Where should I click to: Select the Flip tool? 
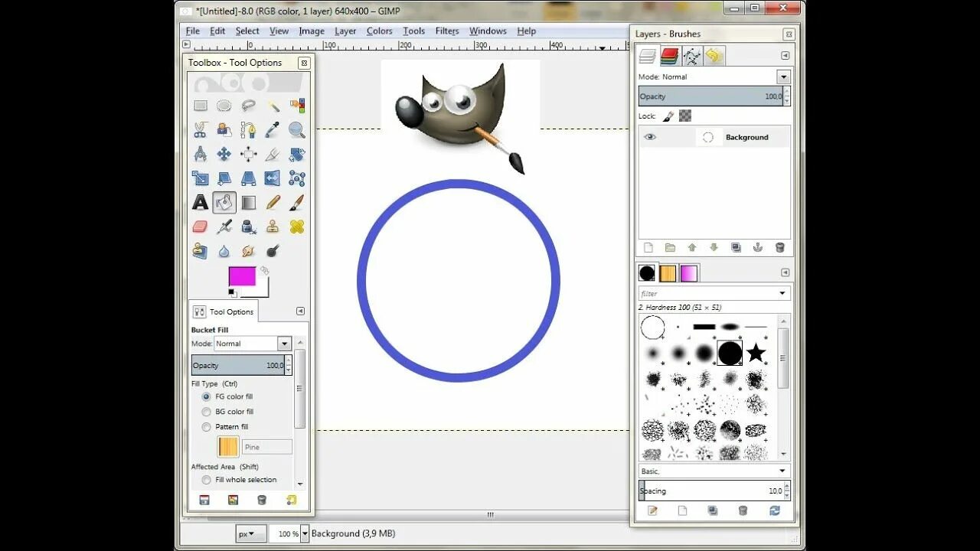coord(273,178)
